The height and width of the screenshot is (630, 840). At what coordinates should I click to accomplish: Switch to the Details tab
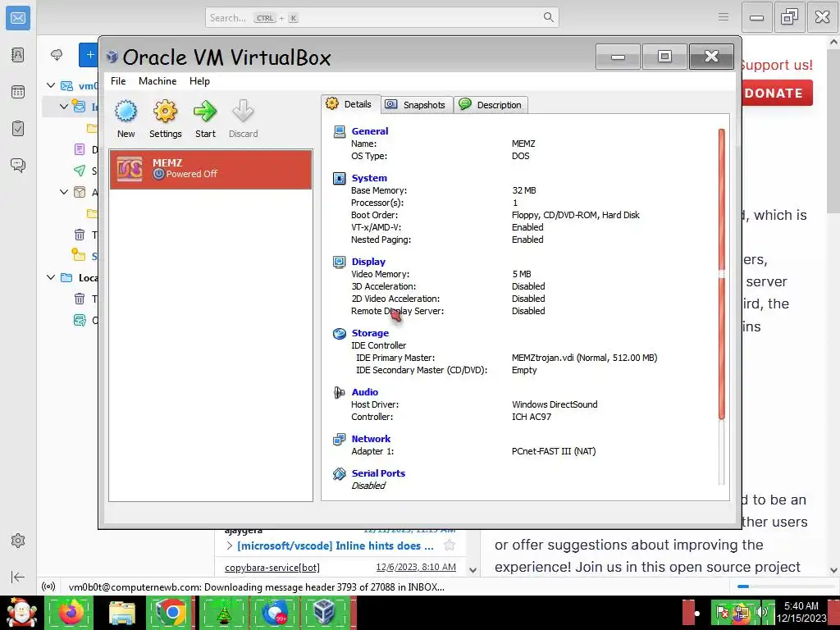coord(351,104)
